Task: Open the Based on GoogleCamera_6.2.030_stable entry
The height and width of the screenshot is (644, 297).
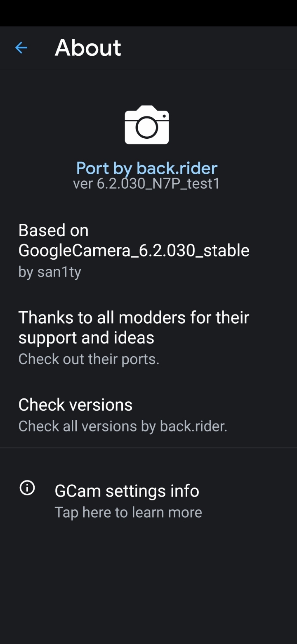Action: pyautogui.click(x=148, y=251)
